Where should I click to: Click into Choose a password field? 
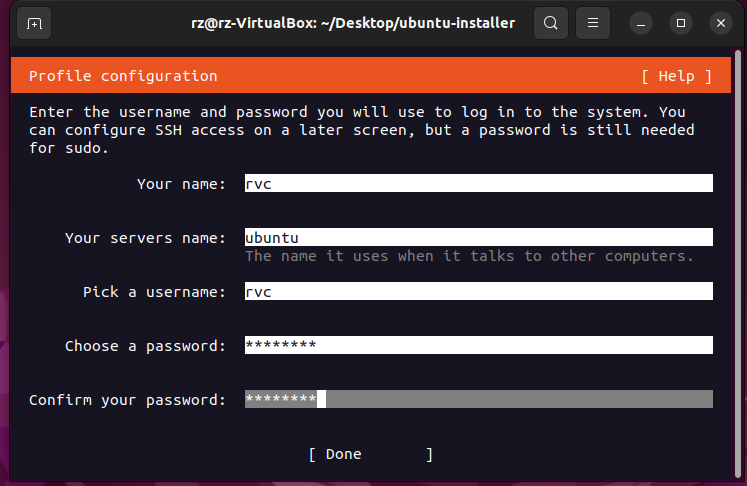(x=478, y=345)
